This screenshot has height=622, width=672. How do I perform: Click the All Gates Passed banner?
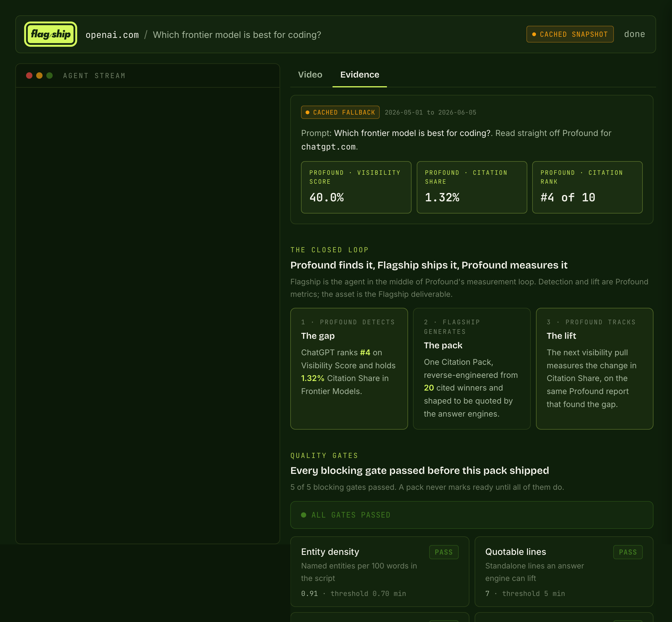(x=472, y=515)
